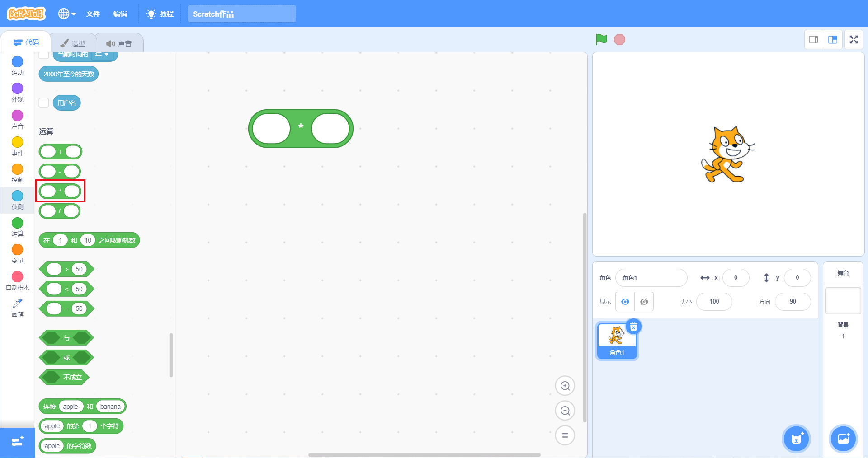868x458 pixels.
Task: Tick the 当前时间的 reporter checkbox
Action: (44, 55)
